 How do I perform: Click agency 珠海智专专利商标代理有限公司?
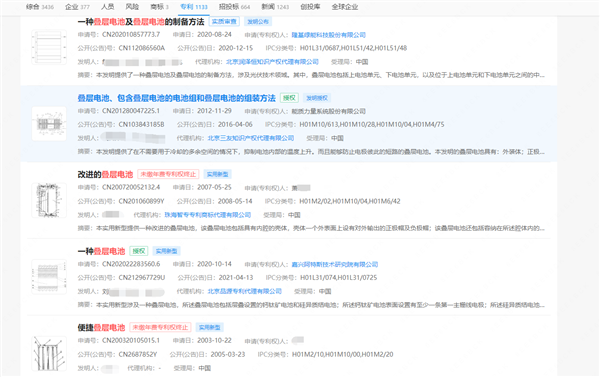(x=208, y=215)
